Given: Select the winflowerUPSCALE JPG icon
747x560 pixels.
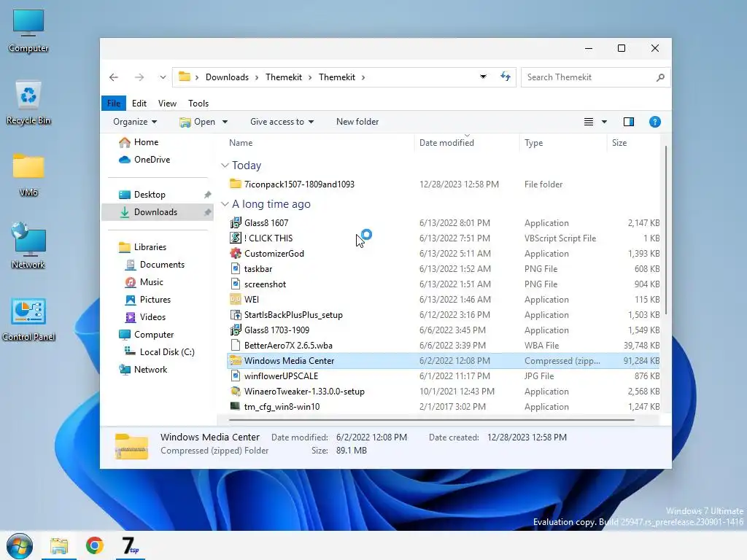Looking at the screenshot, I should (236, 376).
